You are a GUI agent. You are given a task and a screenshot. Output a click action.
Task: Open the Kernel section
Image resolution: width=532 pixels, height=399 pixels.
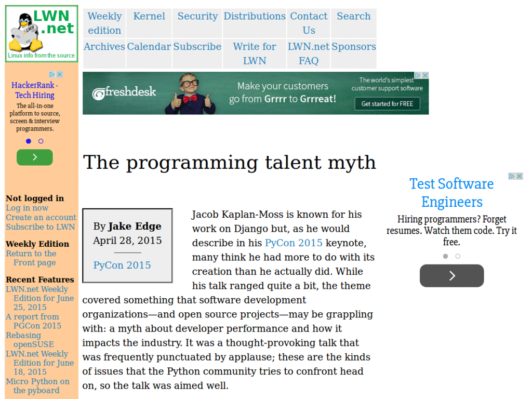coord(149,16)
